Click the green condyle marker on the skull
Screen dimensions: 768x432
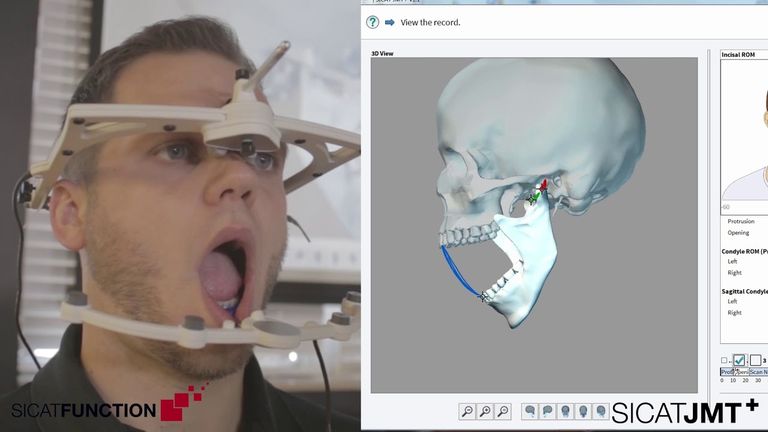[x=534, y=198]
